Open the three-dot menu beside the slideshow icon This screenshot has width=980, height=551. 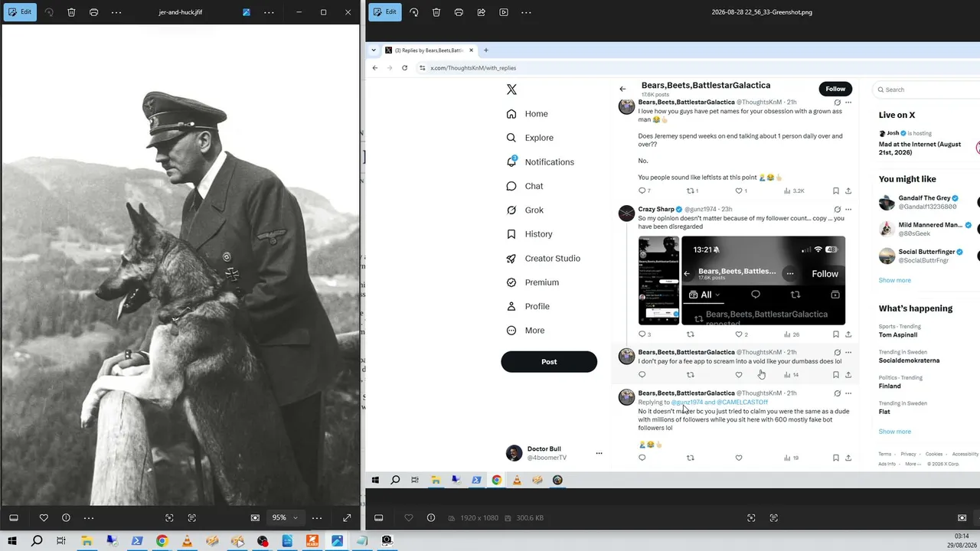[526, 12]
